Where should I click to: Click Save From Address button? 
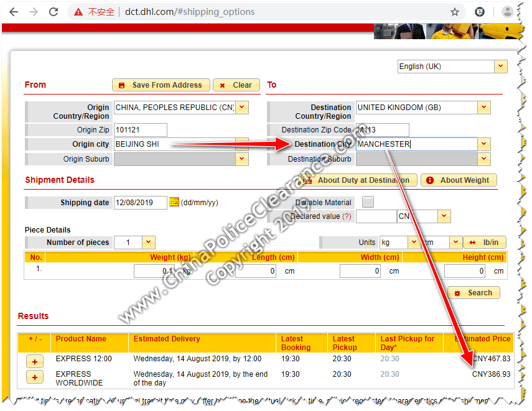point(161,85)
